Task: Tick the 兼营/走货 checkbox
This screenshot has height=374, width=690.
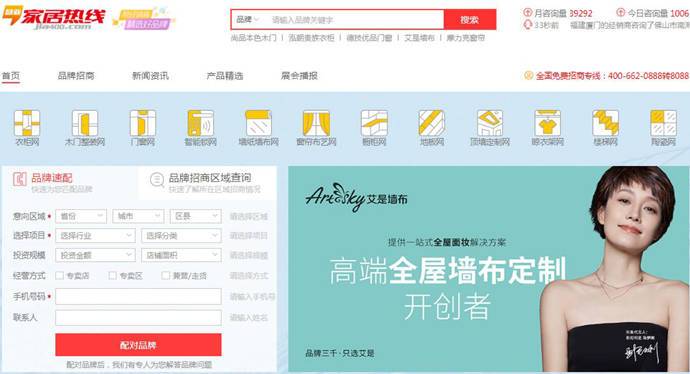Action: (x=165, y=275)
